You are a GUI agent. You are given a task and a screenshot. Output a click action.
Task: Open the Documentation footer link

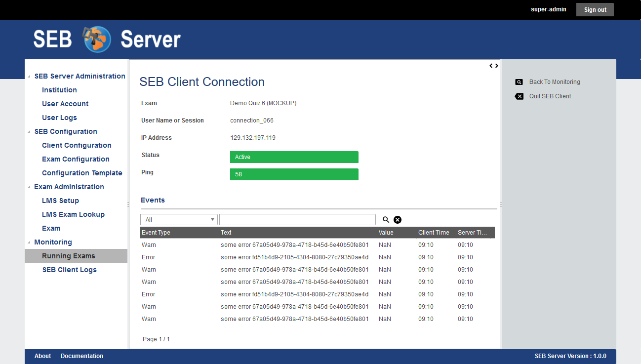(82, 356)
